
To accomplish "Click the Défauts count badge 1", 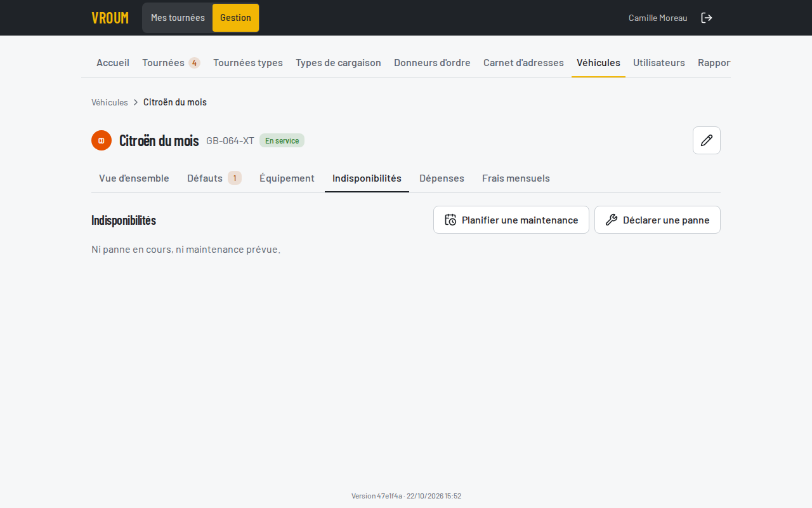I will click(235, 178).
